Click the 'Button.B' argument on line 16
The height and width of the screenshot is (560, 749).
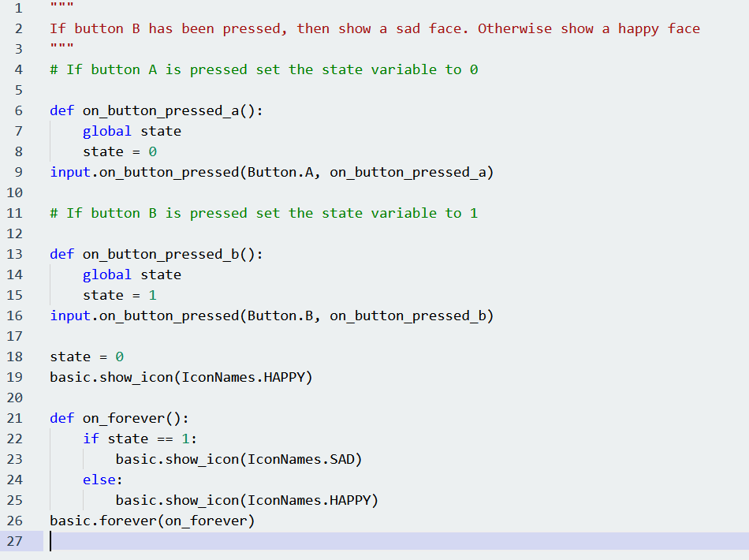(280, 315)
